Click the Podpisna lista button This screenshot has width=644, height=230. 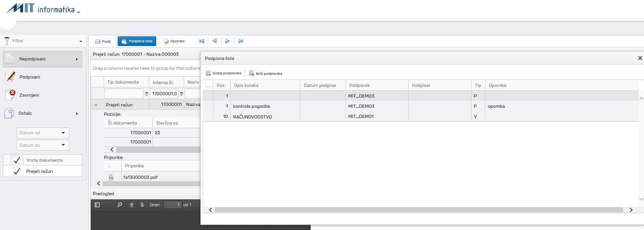(137, 41)
